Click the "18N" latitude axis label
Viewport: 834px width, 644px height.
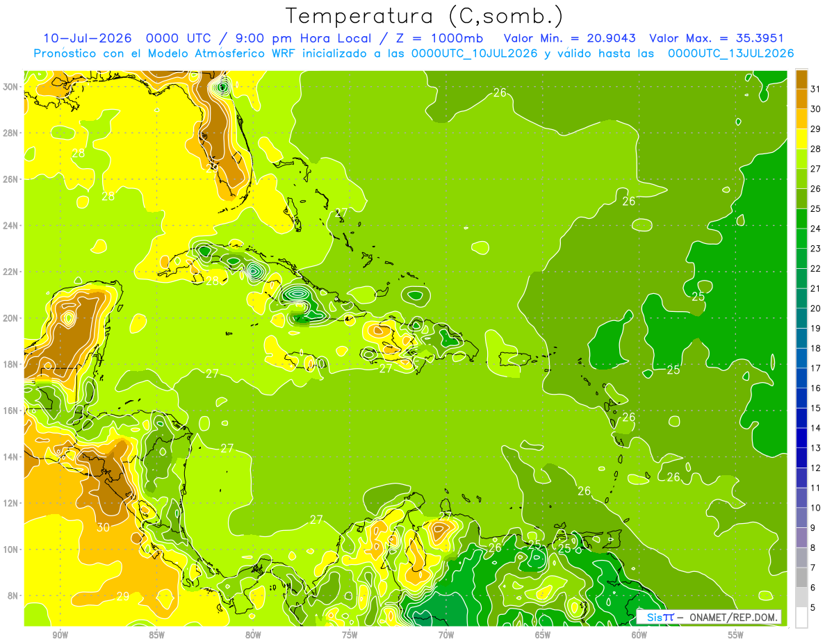[x=11, y=364]
